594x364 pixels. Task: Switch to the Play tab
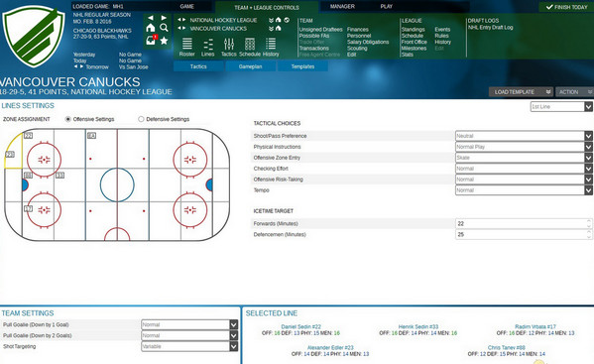387,6
